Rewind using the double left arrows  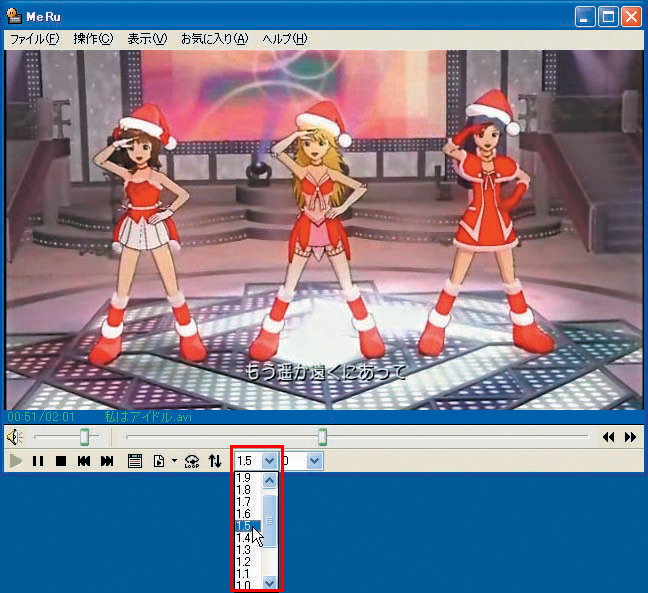click(608, 437)
